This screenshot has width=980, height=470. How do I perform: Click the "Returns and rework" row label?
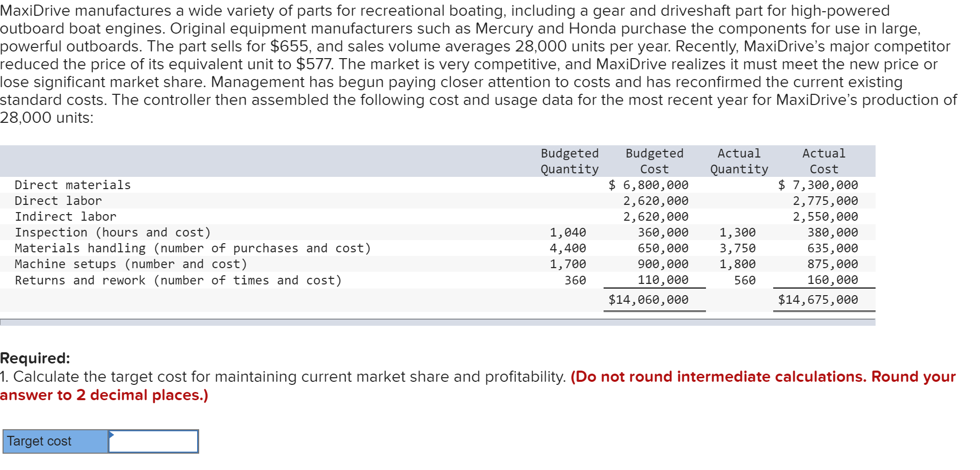tap(178, 280)
